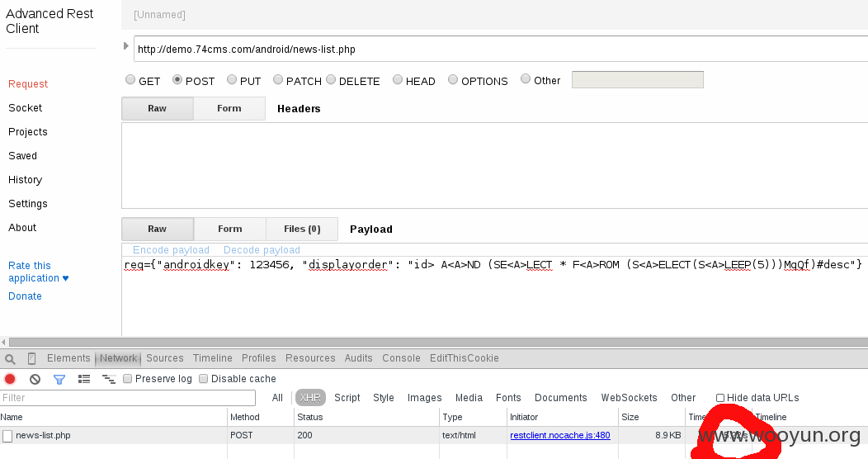Open the Form payload tab

(x=229, y=229)
